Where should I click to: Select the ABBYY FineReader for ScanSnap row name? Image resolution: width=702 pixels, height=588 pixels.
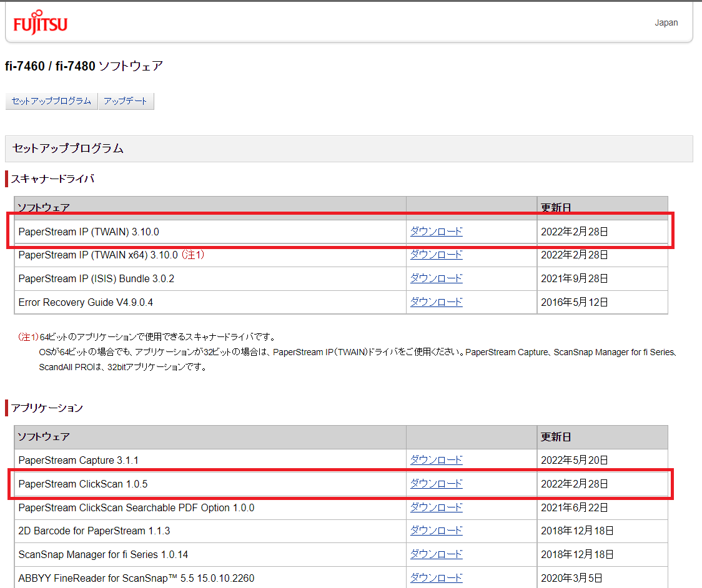[136, 579]
